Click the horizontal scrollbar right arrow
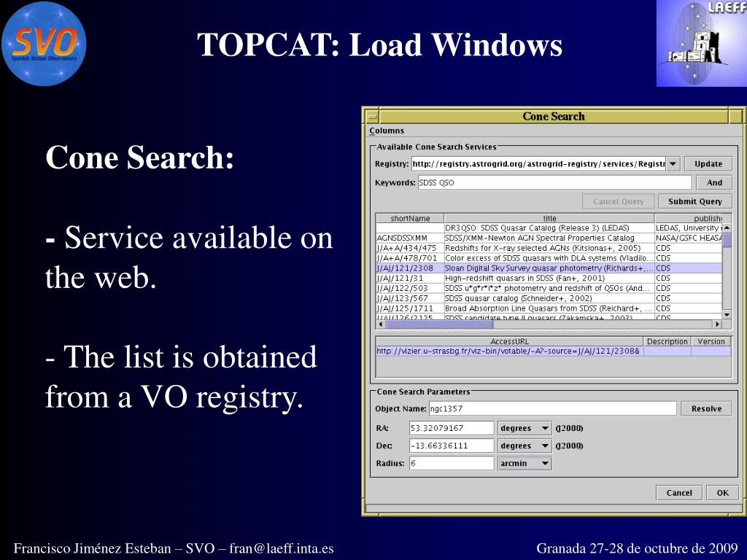The width and height of the screenshot is (747, 560). (x=718, y=324)
